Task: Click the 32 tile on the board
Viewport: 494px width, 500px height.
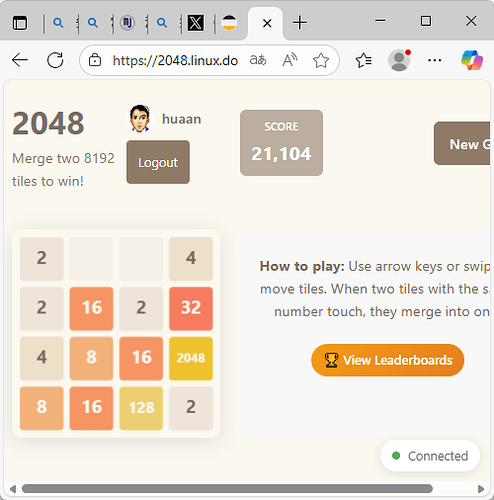Action: pyautogui.click(x=191, y=309)
